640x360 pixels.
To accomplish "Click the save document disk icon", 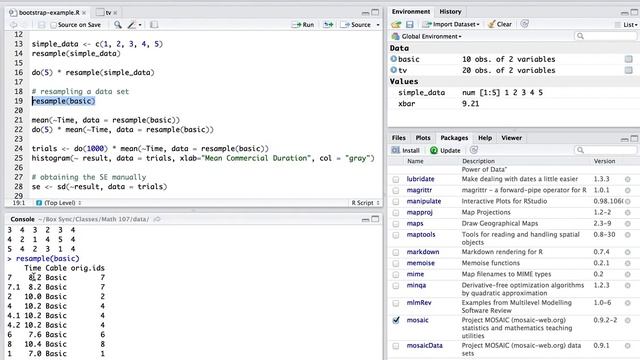I will click(x=41, y=25).
